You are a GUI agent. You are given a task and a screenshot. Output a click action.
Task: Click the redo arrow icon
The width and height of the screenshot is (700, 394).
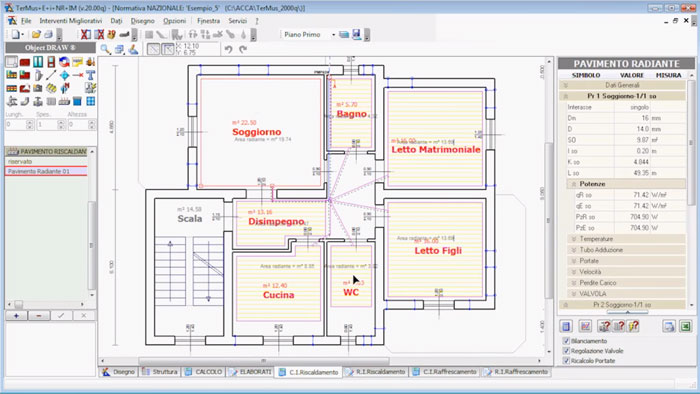click(243, 49)
